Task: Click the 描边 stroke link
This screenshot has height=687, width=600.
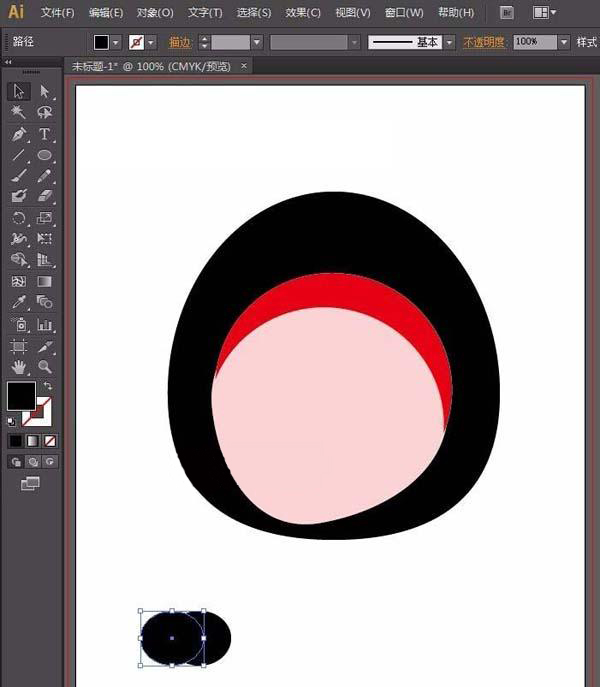Action: click(x=180, y=43)
